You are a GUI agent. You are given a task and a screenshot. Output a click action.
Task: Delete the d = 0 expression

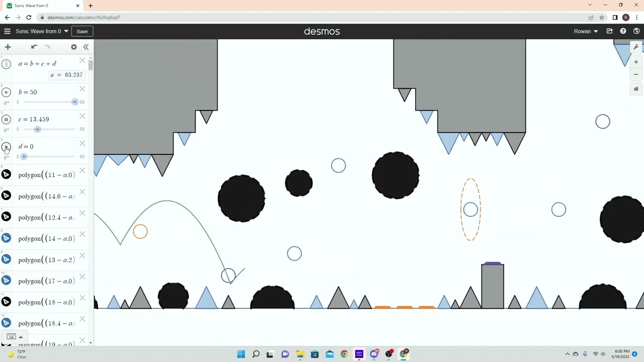(83, 143)
